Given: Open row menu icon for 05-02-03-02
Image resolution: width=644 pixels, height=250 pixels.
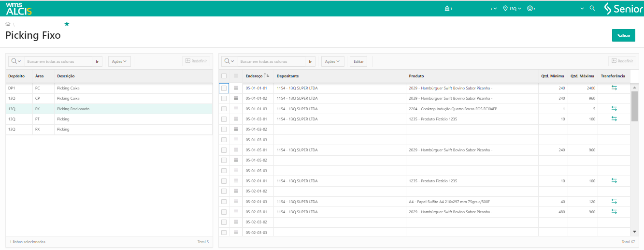Looking at the screenshot, I should 236,222.
